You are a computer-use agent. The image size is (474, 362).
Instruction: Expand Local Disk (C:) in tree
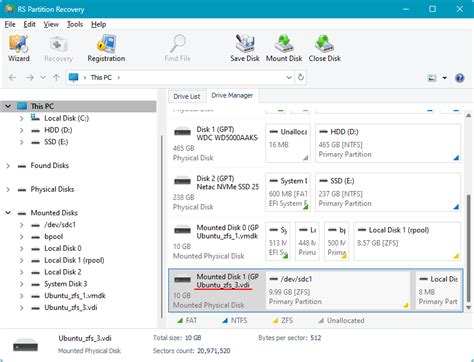pos(21,118)
